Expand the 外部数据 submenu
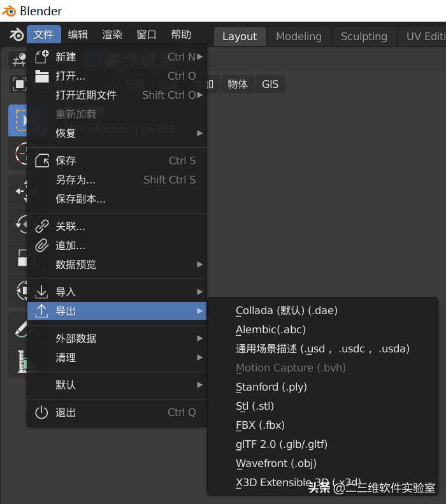 (117, 338)
